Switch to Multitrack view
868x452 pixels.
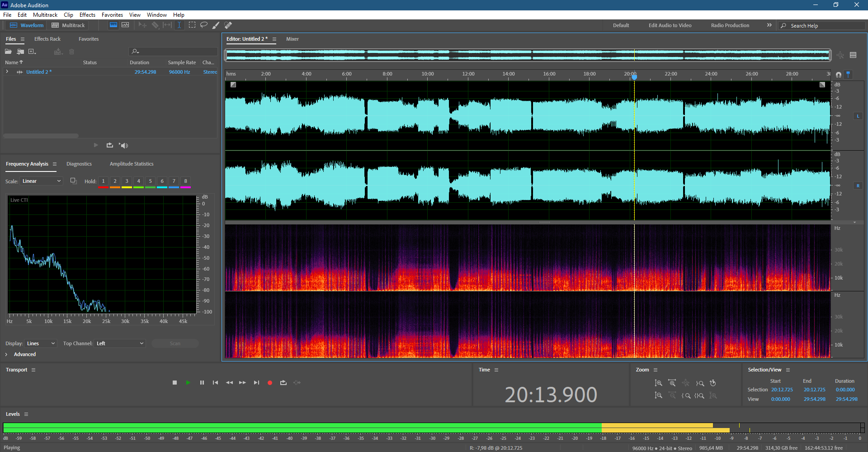[68, 25]
